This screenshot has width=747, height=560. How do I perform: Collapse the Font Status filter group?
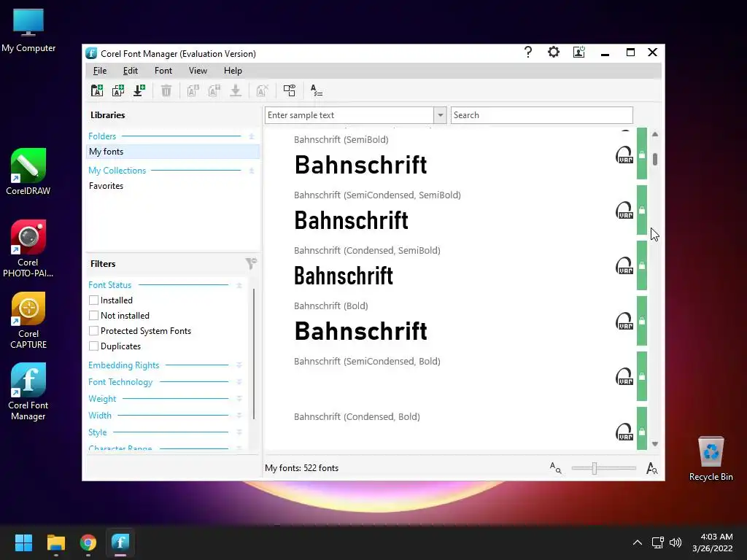coord(239,285)
